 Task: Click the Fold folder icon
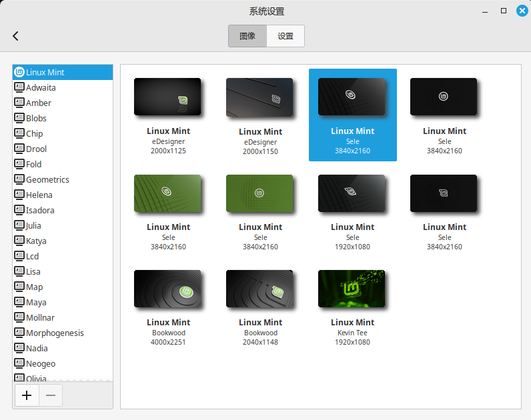(19, 164)
